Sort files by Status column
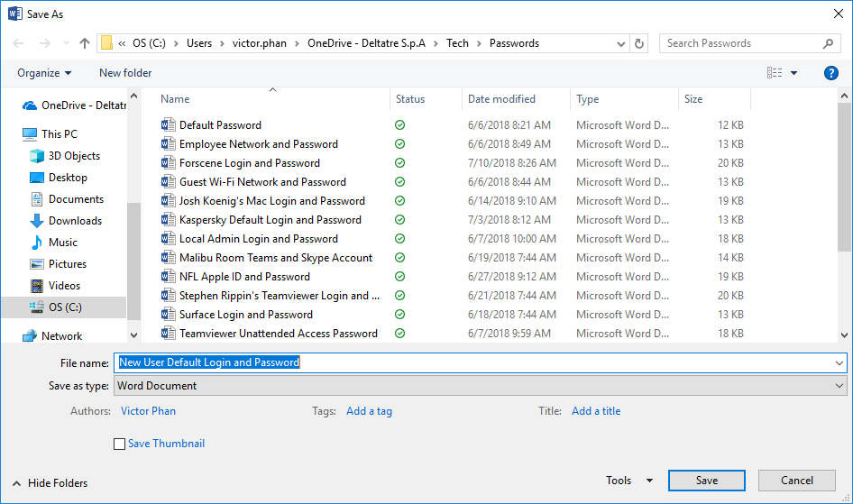Screen dimensions: 853x504 point(410,99)
